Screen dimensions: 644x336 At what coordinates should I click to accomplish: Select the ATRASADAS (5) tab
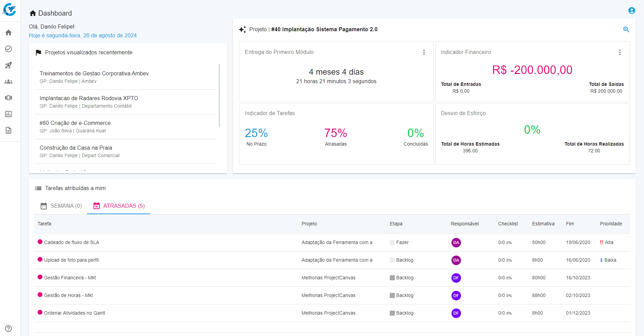[x=119, y=206]
